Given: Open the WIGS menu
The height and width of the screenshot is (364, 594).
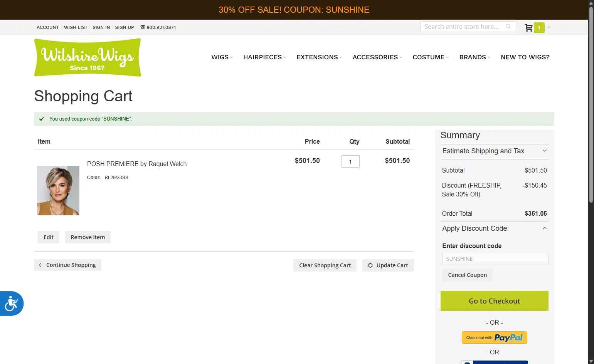Looking at the screenshot, I should point(222,57).
